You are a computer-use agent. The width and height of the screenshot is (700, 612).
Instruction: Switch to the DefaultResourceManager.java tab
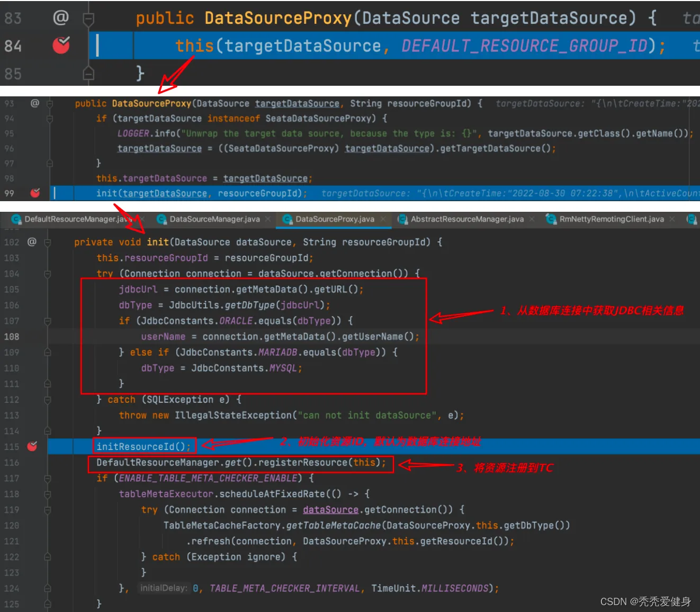[78, 219]
